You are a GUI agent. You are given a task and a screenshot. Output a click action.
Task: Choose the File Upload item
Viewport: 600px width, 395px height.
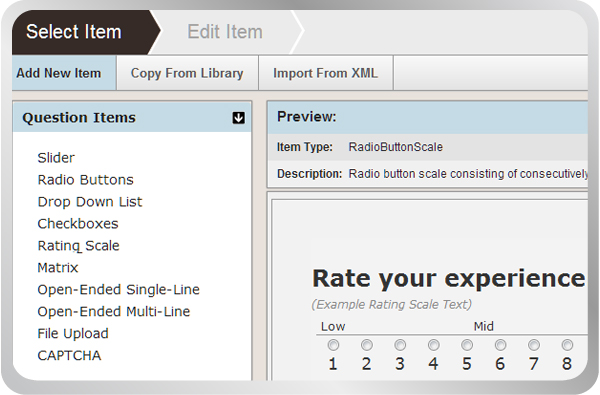73,334
